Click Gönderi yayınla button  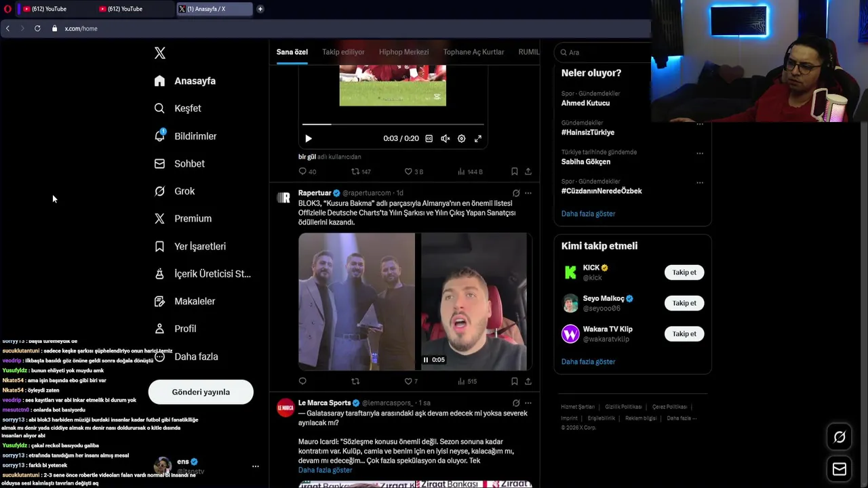coord(201,392)
